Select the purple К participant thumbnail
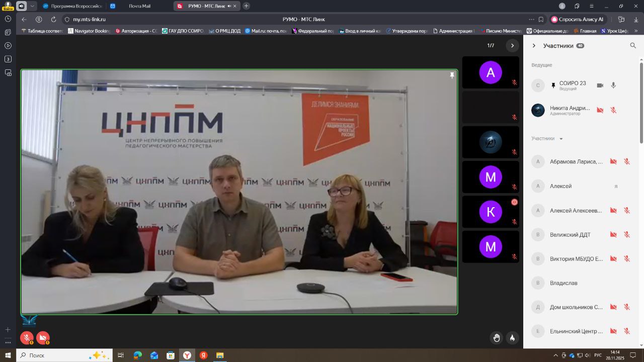 point(490,212)
